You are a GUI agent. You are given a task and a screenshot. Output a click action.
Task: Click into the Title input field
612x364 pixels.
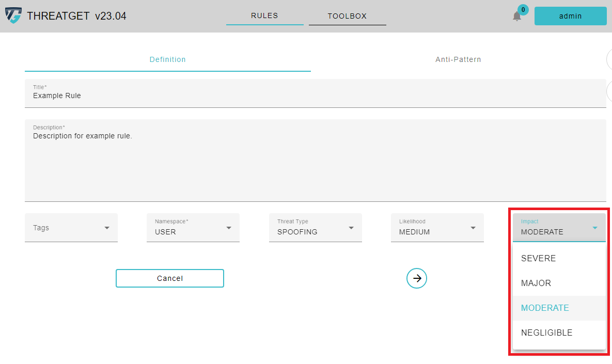pyautogui.click(x=315, y=96)
